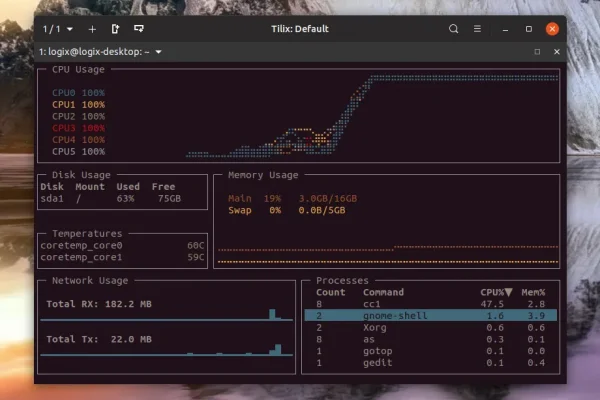This screenshot has width=600, height=400.
Task: Click the Total Tx: 22.0 MB label
Action: click(99, 340)
